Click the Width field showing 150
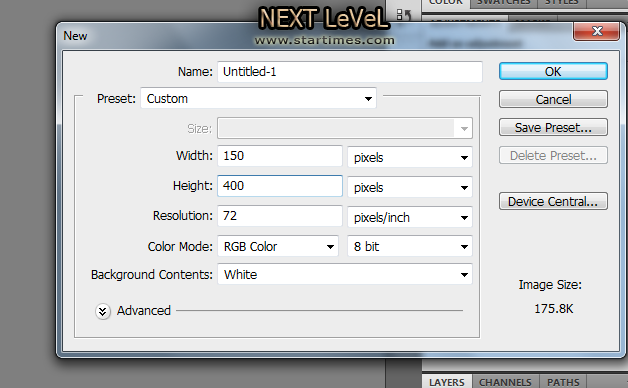Image resolution: width=628 pixels, height=388 pixels. tap(280, 156)
